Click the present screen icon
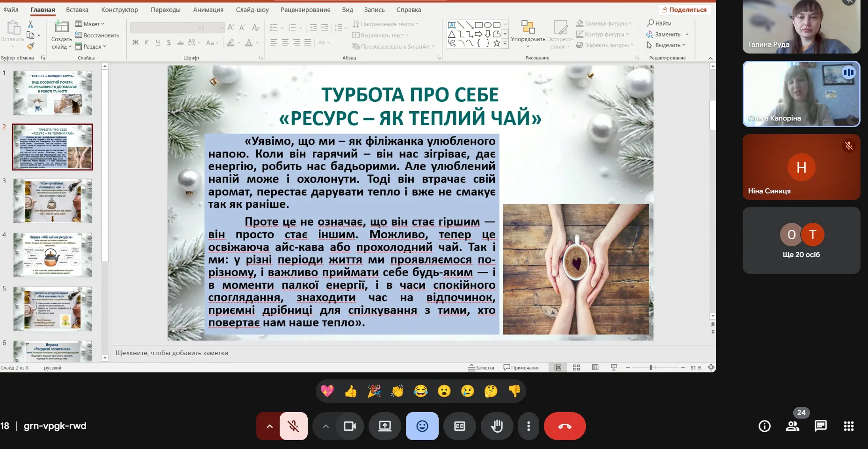 (384, 426)
